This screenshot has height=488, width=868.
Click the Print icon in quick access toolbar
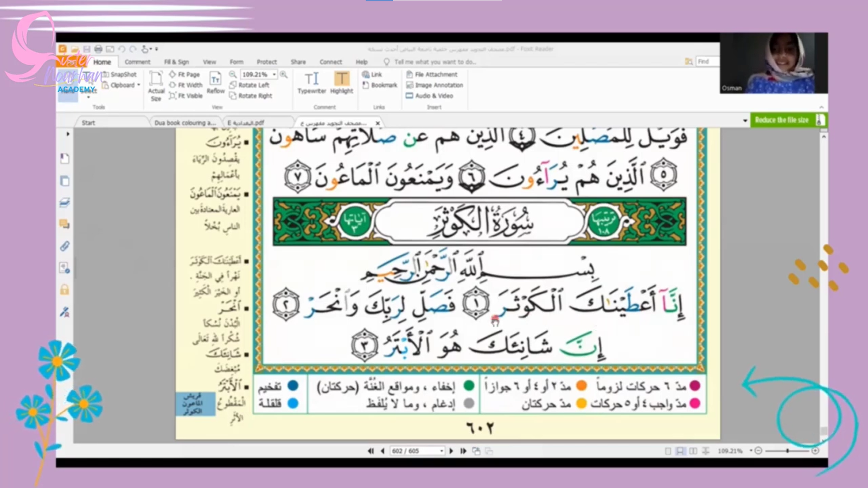coord(98,49)
